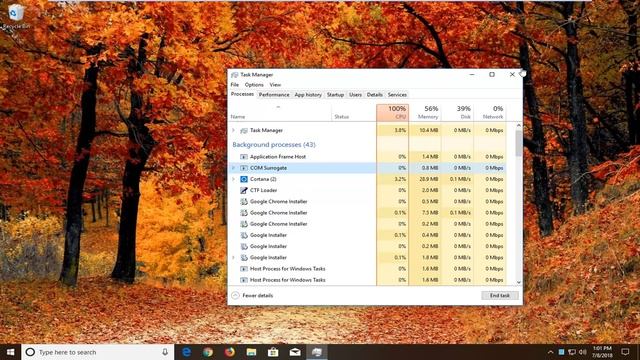Open the Recycle Bin desktop icon
Viewport: 640px width, 360px height.
16,16
